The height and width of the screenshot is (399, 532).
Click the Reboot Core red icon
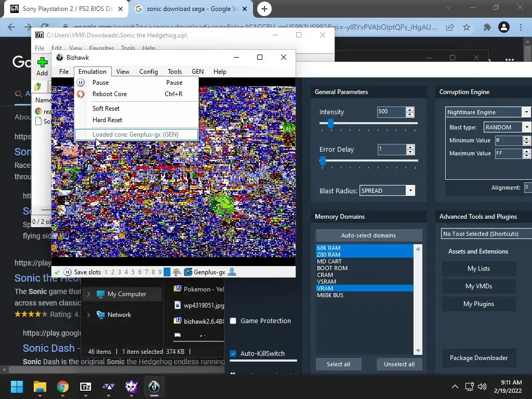(x=81, y=94)
